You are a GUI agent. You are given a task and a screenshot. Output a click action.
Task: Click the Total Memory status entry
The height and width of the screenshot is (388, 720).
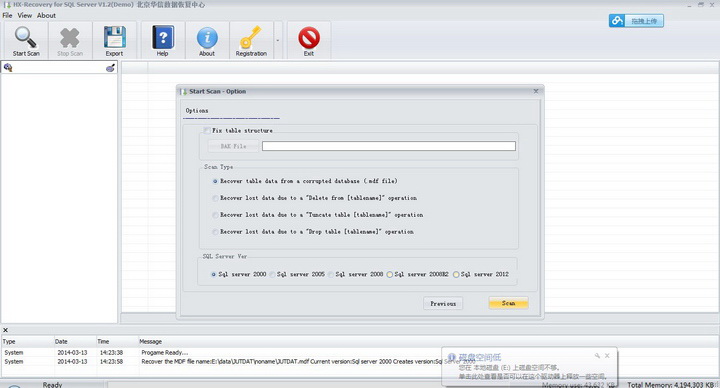tap(671, 385)
